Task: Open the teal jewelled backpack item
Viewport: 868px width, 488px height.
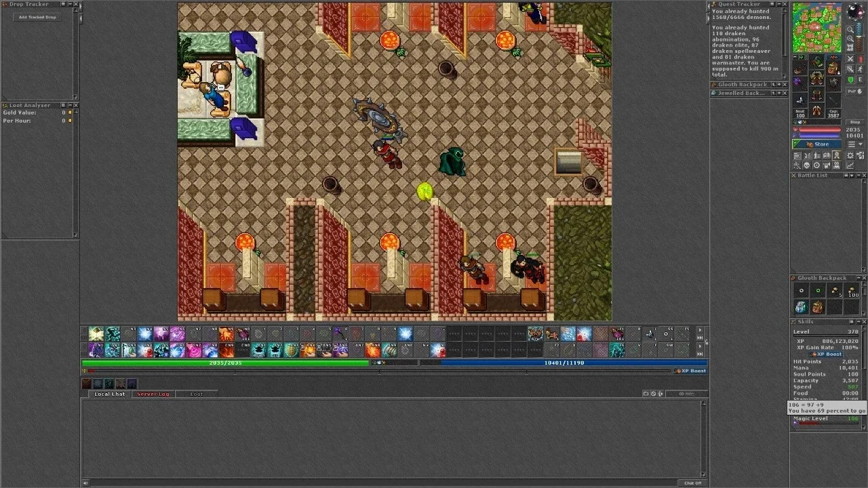Action: point(801,308)
